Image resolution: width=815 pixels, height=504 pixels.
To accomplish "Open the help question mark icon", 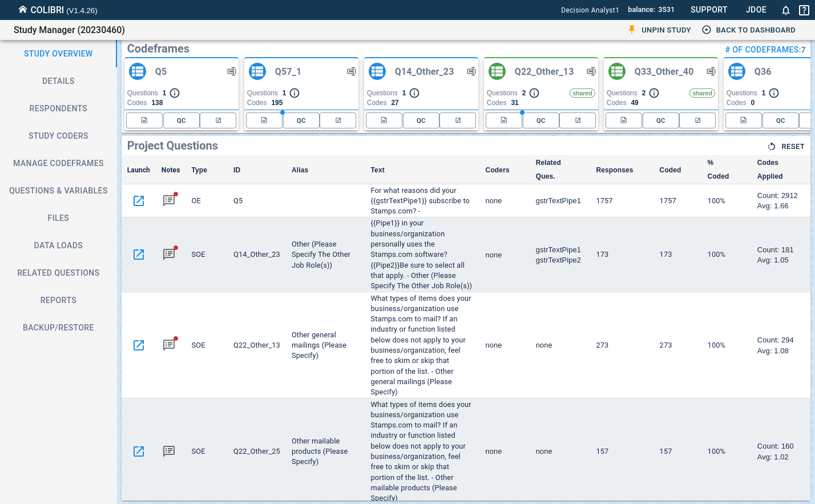I will (x=804, y=10).
